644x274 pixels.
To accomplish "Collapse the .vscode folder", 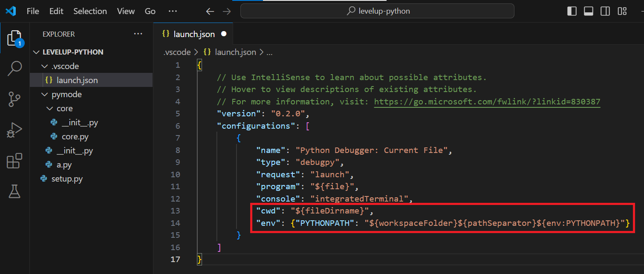I will click(91, 66).
